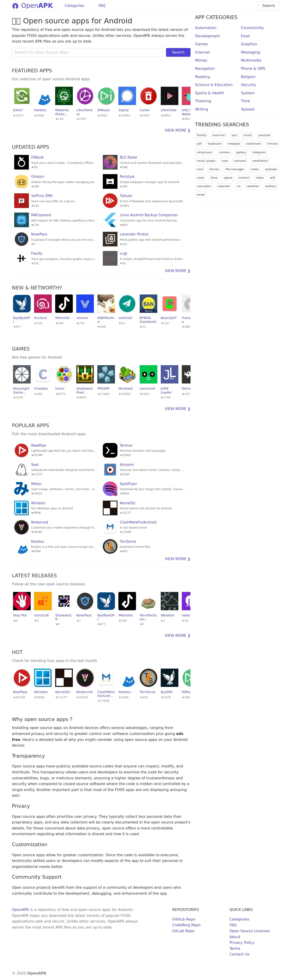
Task: Click the Tubular app icon
Action: (110, 200)
